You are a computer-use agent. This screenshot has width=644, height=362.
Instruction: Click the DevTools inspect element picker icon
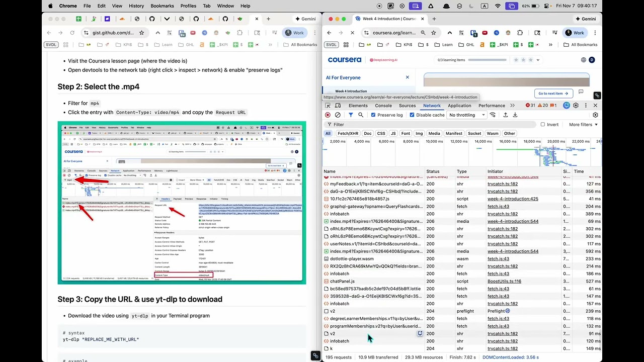pyautogui.click(x=328, y=106)
